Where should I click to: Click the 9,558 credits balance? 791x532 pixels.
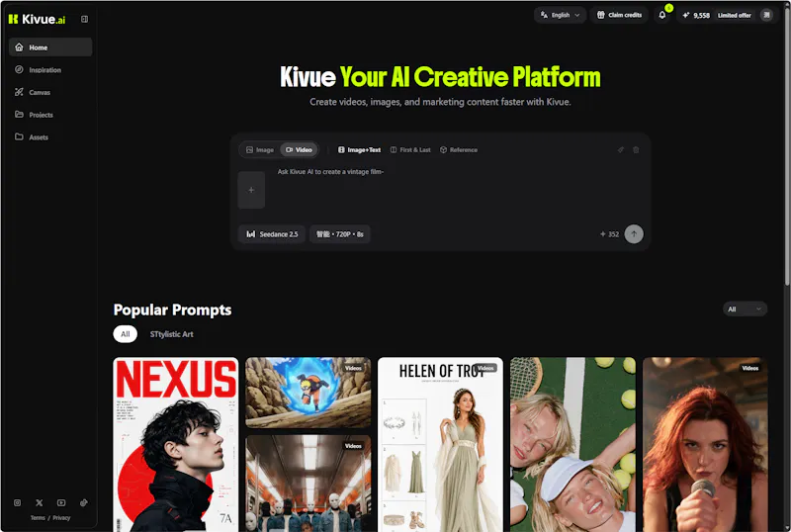pos(696,15)
